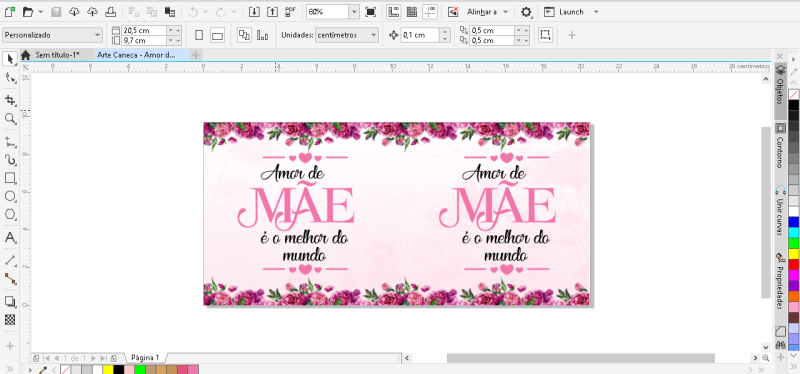The image size is (800, 374).
Task: Select the Text tool
Action: point(10,238)
